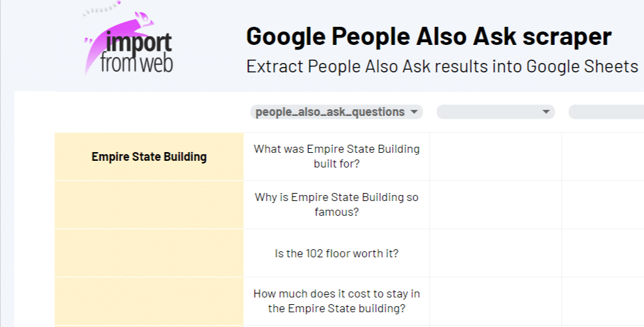644x327 pixels.
Task: Click empty cell right of "What was Empire State Building built for?"
Action: pyautogui.click(x=495, y=157)
